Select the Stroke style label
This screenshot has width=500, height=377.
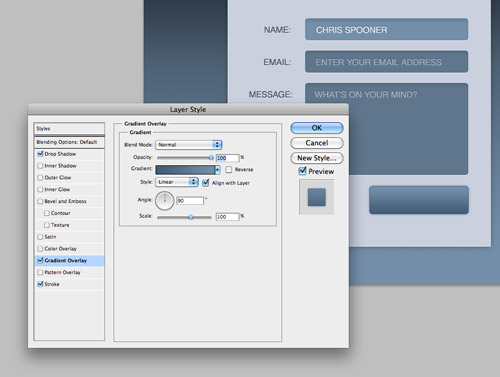coord(52,284)
